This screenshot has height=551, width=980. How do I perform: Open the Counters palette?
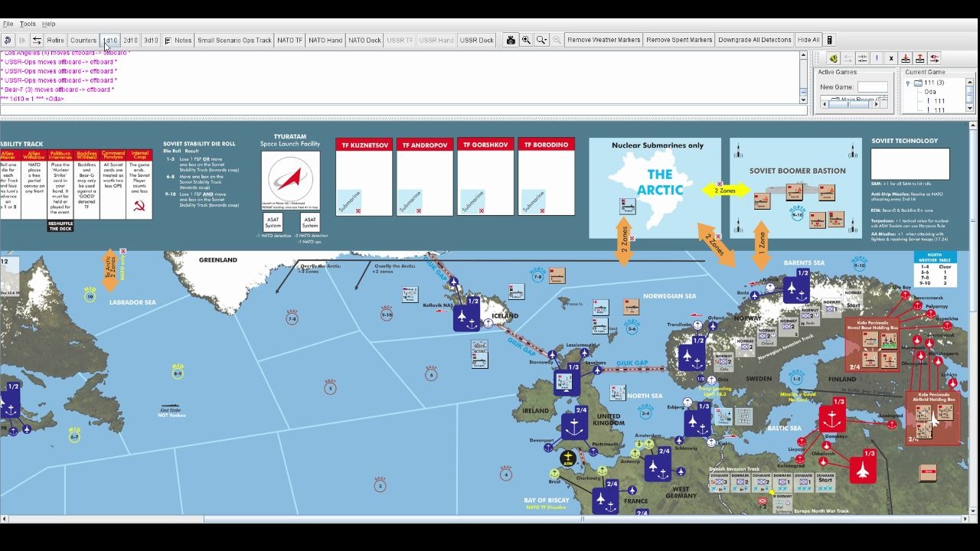83,40
